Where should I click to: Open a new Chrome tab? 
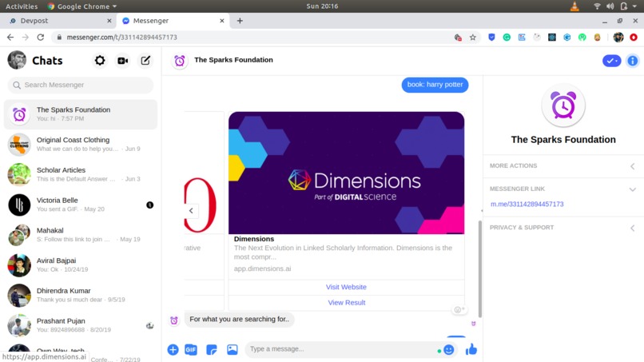240,21
